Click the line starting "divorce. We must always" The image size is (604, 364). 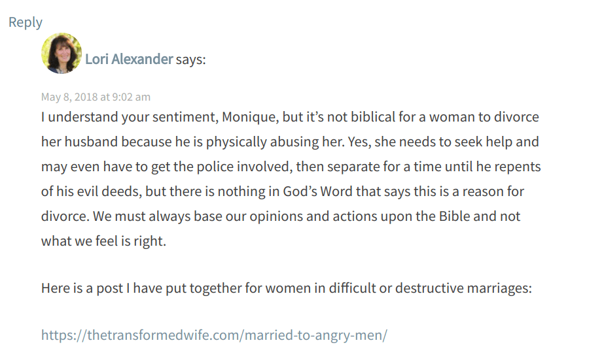tap(281, 216)
